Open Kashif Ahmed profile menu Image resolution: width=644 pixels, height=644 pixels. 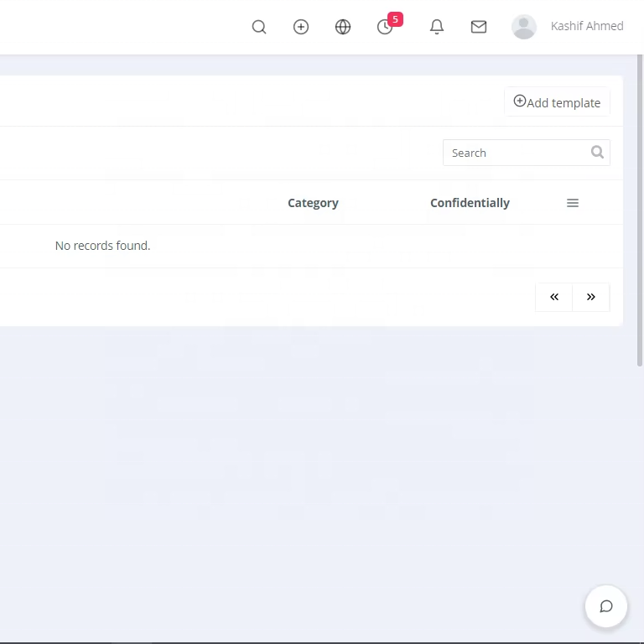[587, 26]
